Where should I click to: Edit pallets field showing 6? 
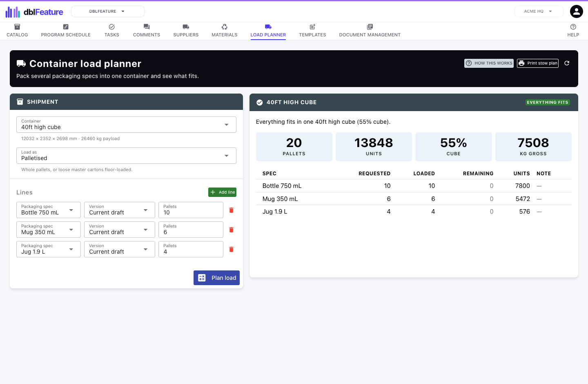point(191,230)
